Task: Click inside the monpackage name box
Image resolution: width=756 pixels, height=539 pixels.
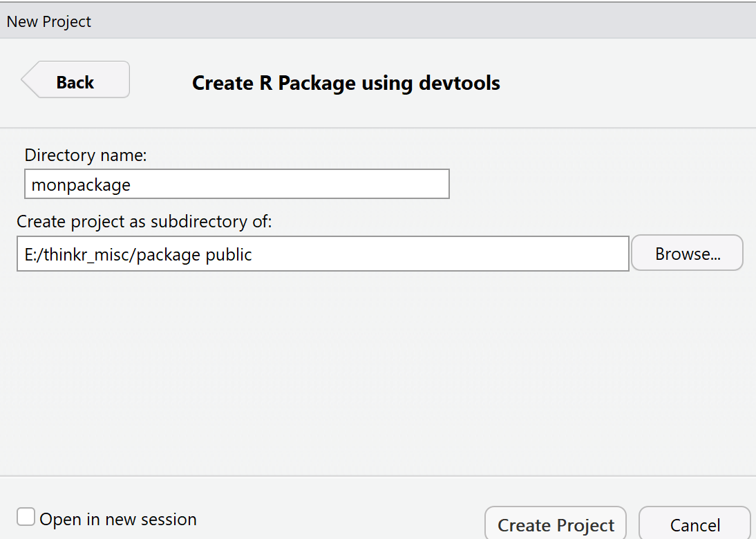Action: [237, 184]
